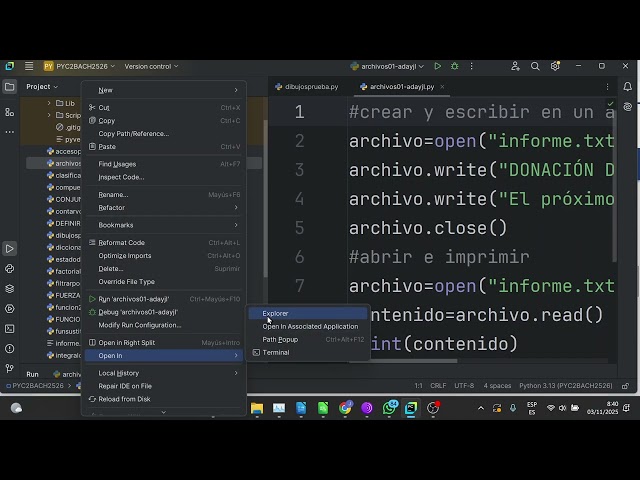Viewport: 640px width, 480px height.
Task: Open the Terminal tool window icon
Action: (9, 329)
